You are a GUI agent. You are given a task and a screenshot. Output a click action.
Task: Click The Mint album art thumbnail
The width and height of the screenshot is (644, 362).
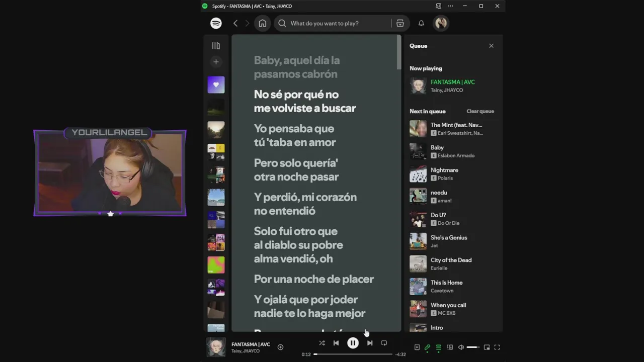[418, 129]
